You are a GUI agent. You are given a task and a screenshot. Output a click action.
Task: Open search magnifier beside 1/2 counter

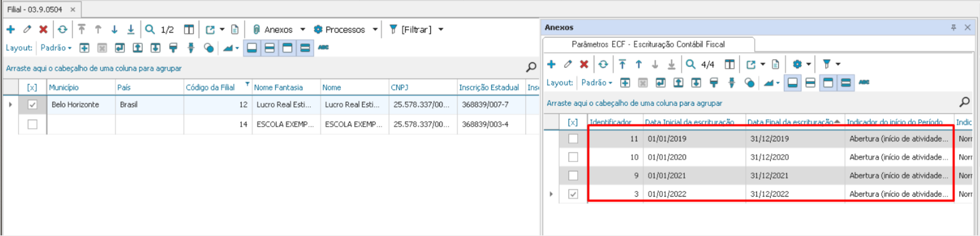point(150,29)
